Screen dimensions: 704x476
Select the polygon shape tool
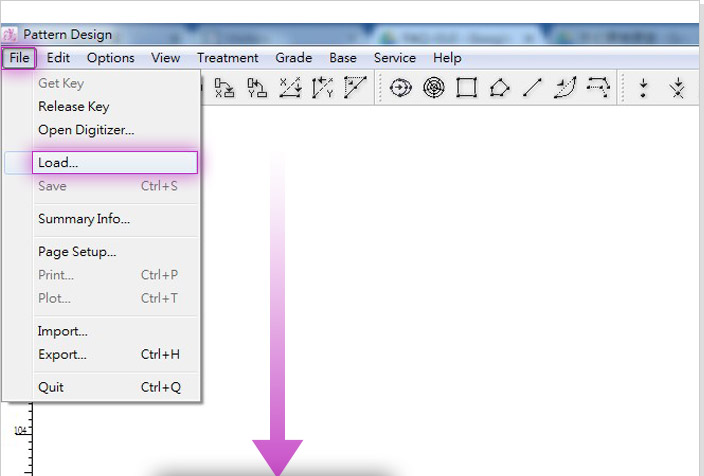pyautogui.click(x=499, y=88)
